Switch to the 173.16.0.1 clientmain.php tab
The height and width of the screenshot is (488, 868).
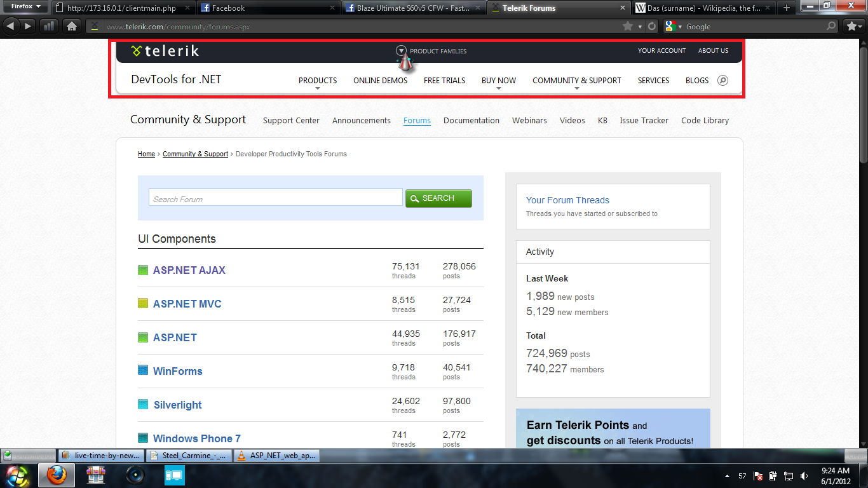click(123, 8)
